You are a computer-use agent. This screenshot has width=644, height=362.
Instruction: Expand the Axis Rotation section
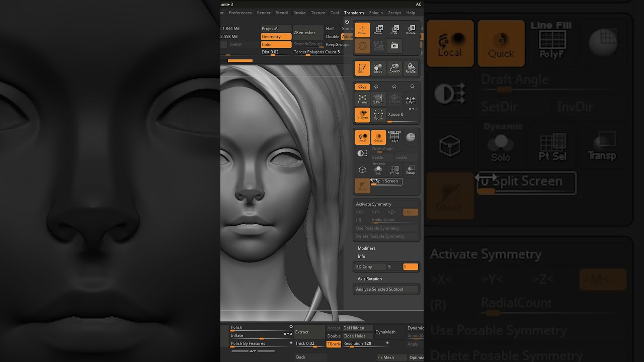point(369,279)
